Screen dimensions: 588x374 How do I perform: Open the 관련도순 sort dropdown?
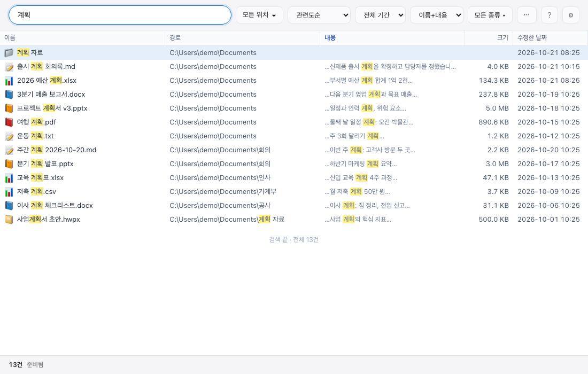[319, 15]
